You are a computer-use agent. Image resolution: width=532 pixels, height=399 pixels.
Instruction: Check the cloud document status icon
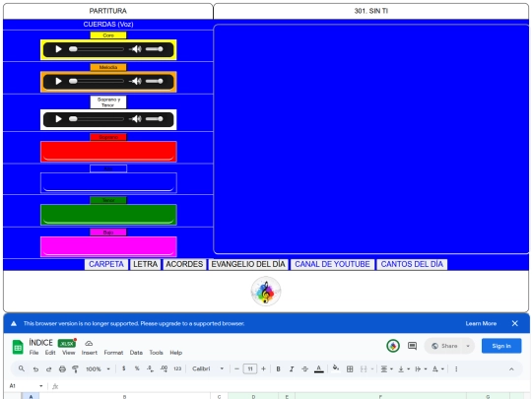pos(89,343)
